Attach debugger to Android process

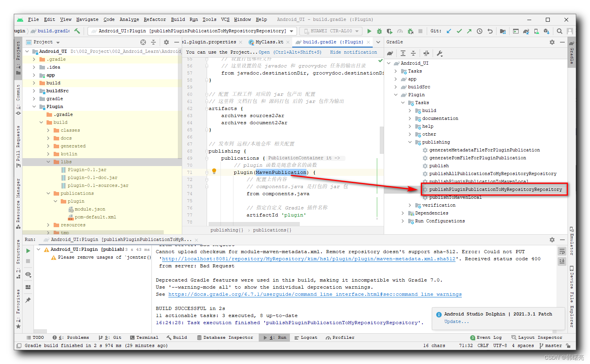pyautogui.click(x=410, y=31)
